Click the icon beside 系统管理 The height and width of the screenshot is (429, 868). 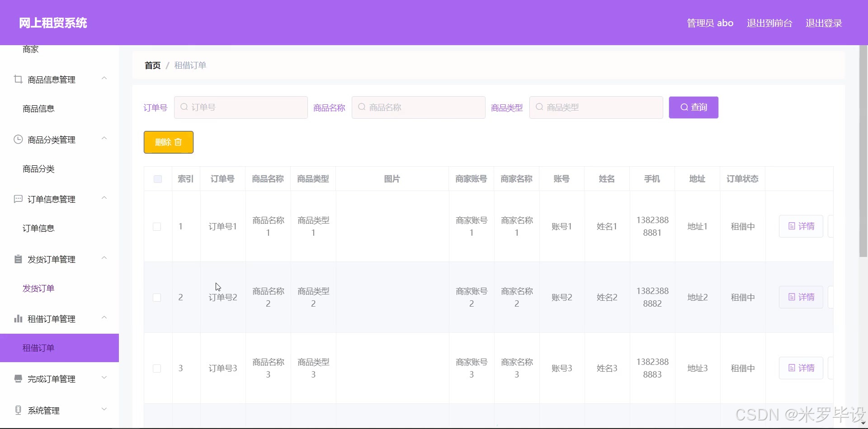click(18, 410)
